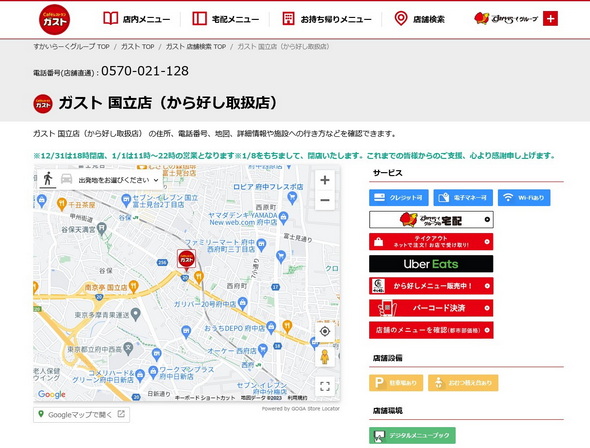
Task: Click 千丑茶屋 restaurant map marker
Action: coord(62,204)
